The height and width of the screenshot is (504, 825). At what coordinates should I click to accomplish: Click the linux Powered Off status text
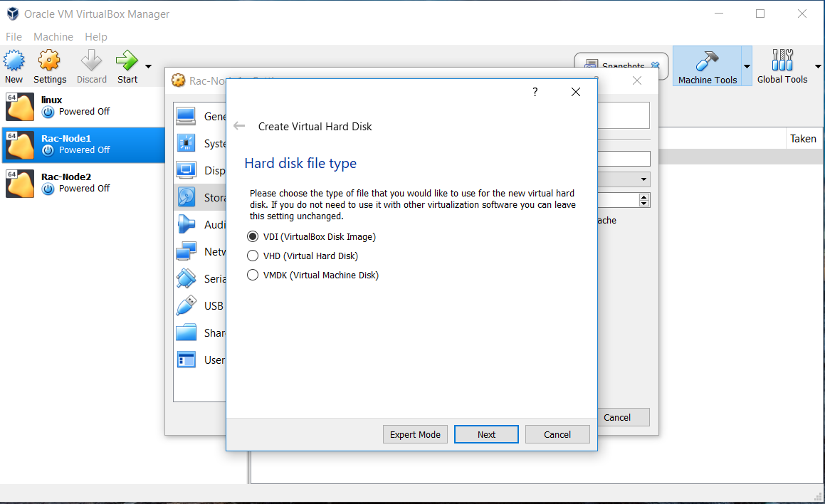(x=84, y=112)
